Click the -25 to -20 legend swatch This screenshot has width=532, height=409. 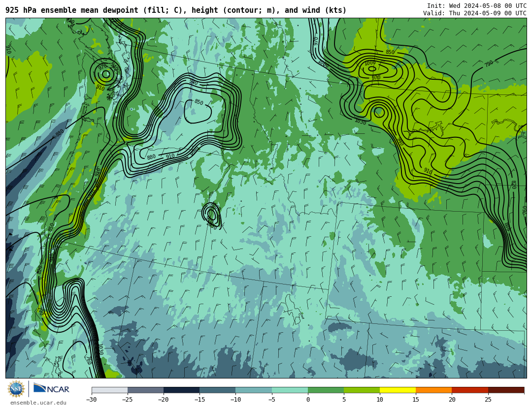145,390
